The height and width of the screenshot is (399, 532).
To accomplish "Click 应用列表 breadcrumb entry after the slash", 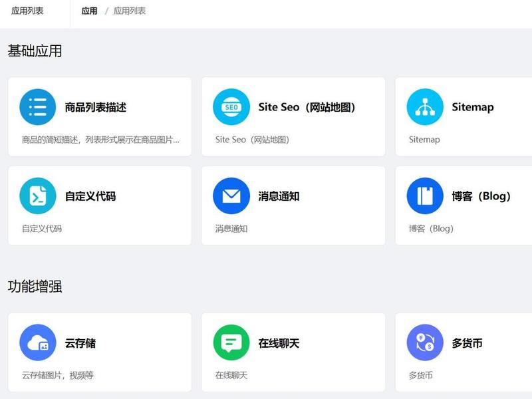I will (129, 11).
